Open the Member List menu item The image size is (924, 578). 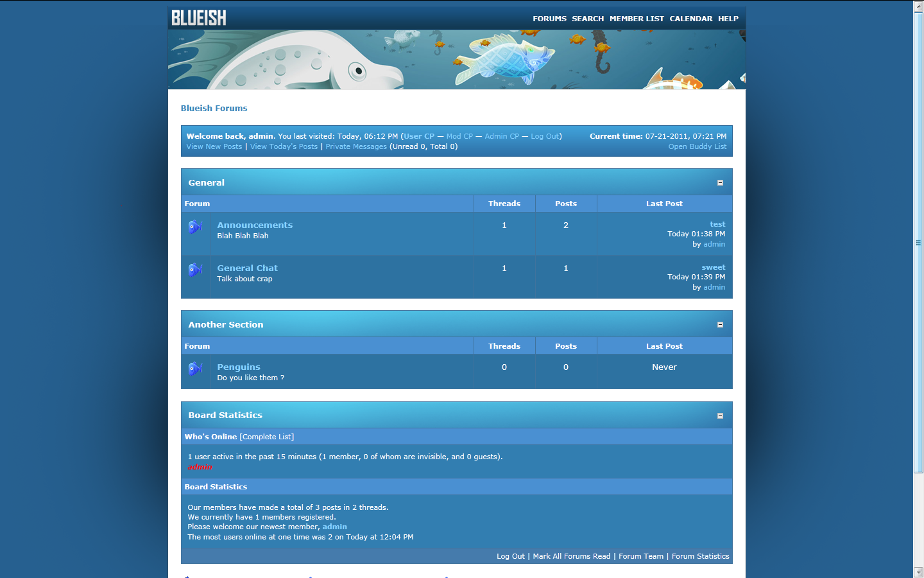[x=637, y=19]
